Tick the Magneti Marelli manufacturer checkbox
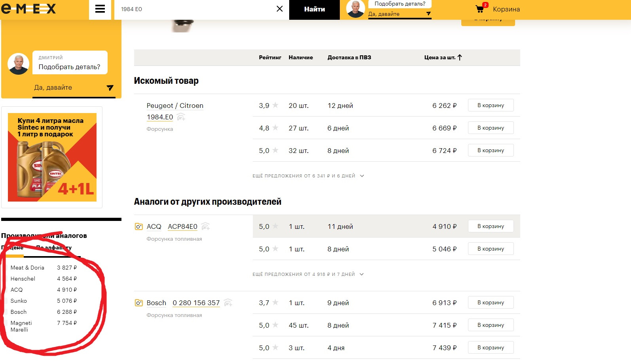This screenshot has height=364, width=631. tap(6, 323)
